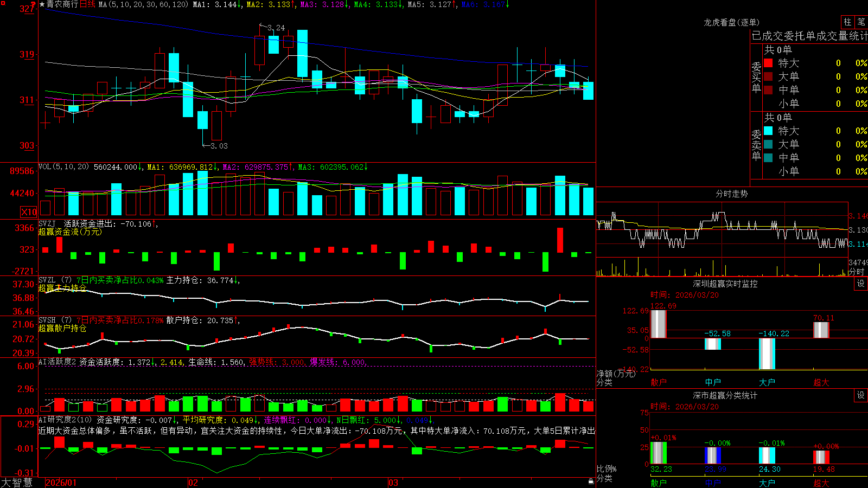
Task: Switch to 笔 (tick) view in 龙虎看盘
Action: click(861, 22)
